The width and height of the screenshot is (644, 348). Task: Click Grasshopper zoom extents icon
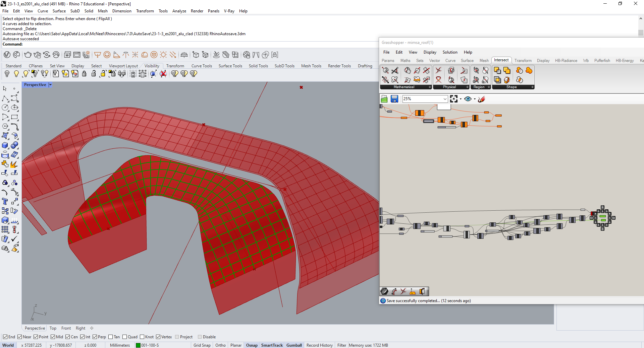coord(454,99)
